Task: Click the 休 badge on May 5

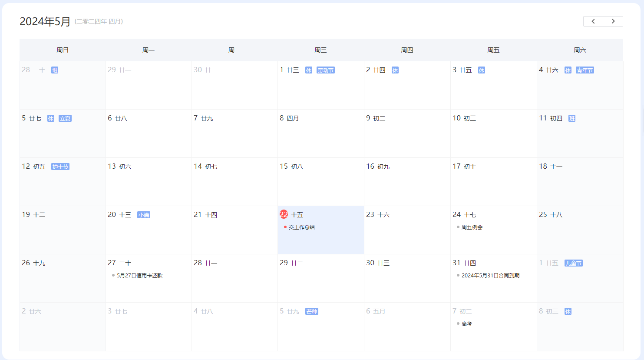Action: click(x=51, y=118)
